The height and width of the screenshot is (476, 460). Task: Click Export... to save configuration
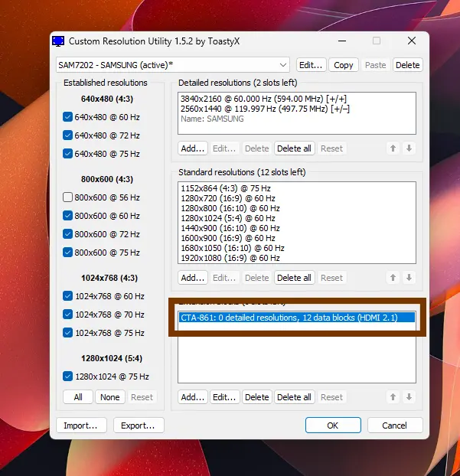[x=139, y=425]
